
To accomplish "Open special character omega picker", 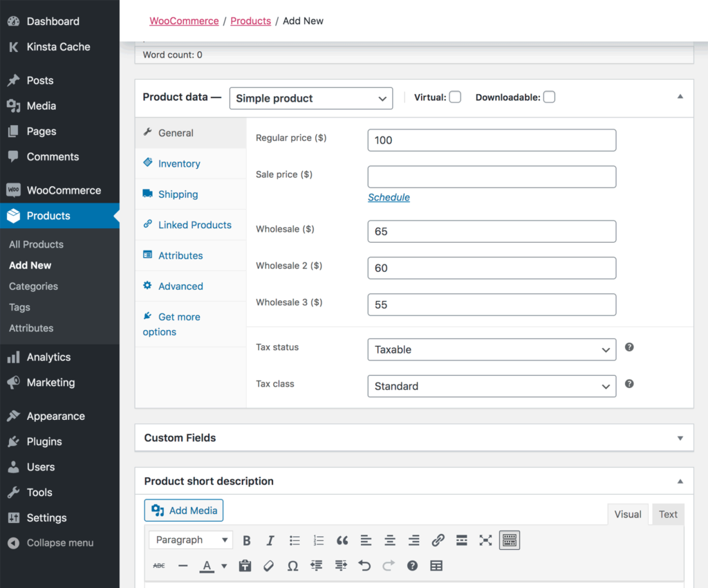I will click(292, 565).
